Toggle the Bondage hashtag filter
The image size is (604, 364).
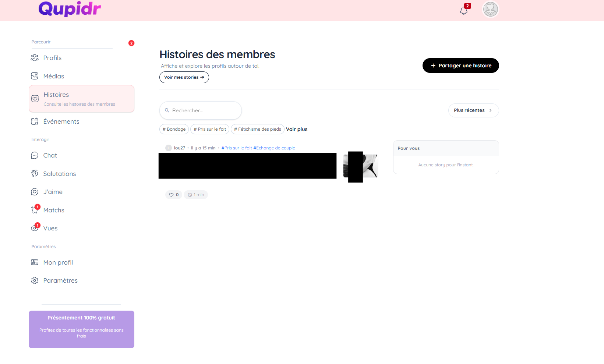174,129
